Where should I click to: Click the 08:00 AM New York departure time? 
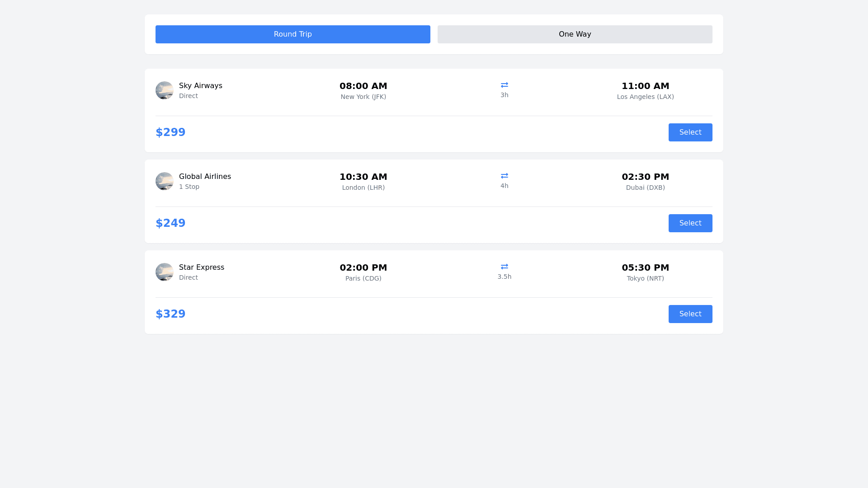(363, 86)
